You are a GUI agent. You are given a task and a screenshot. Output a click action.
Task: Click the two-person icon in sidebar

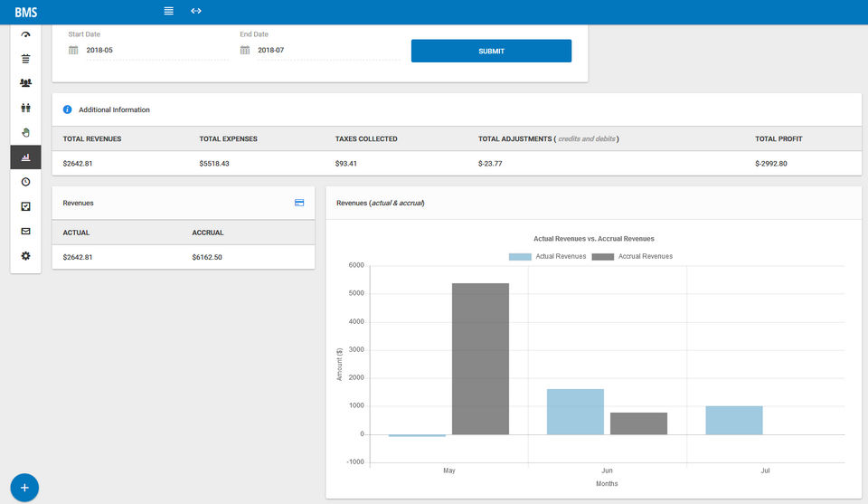tap(25, 108)
